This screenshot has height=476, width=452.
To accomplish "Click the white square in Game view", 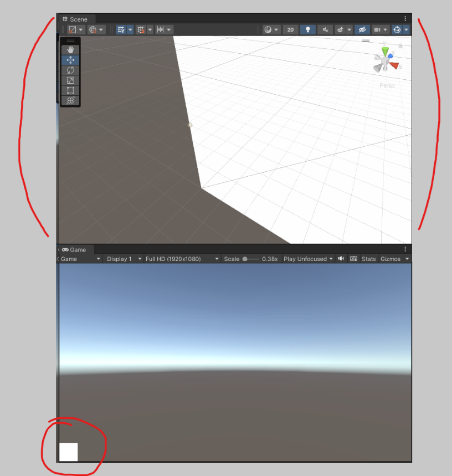I will [68, 452].
